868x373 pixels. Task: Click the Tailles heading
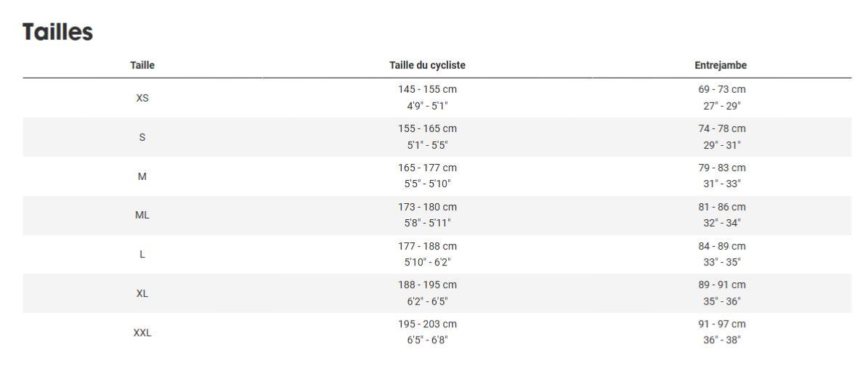click(x=57, y=32)
